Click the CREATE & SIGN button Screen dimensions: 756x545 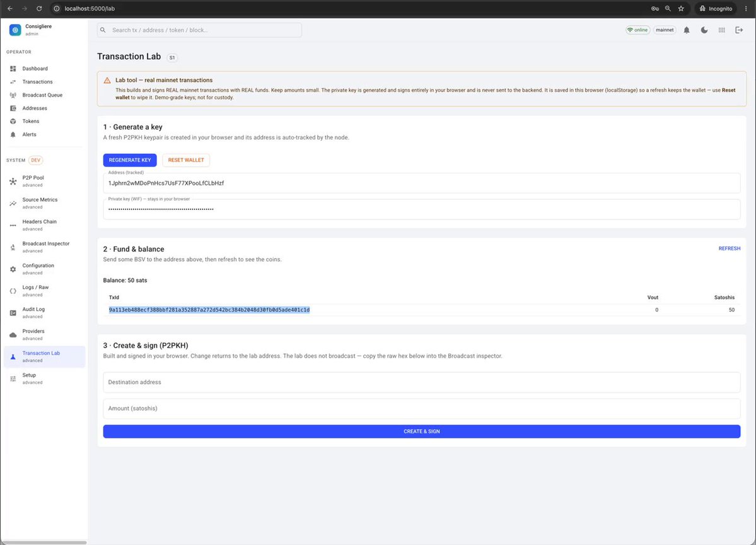421,431
